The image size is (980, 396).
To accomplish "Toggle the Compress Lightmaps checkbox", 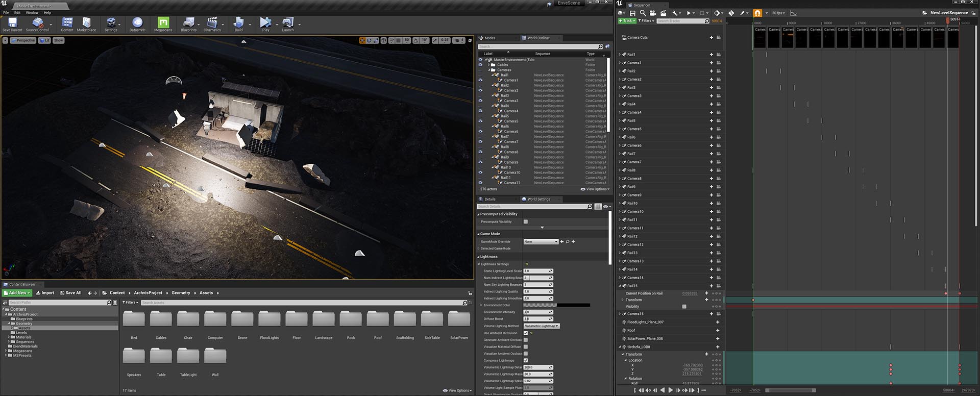I will [x=526, y=360].
